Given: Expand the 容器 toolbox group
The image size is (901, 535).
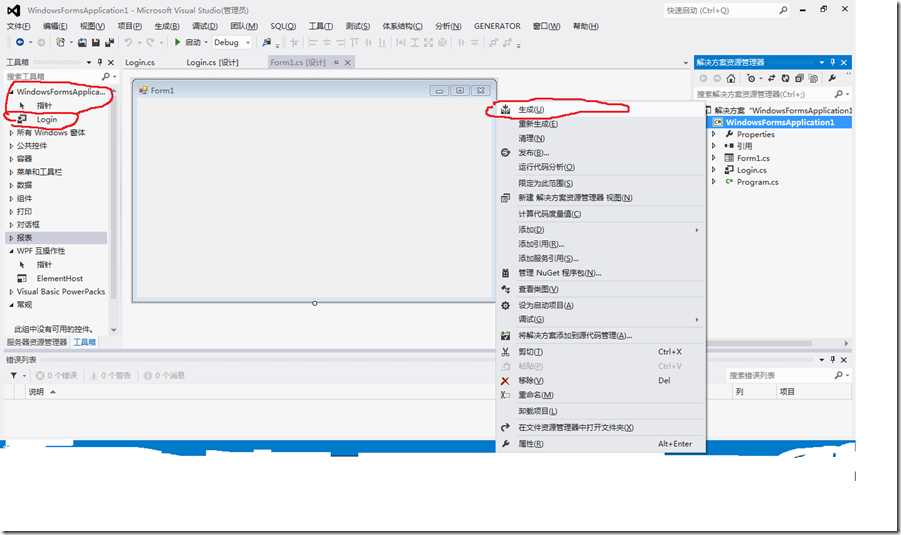Looking at the screenshot, I should pyautogui.click(x=11, y=159).
